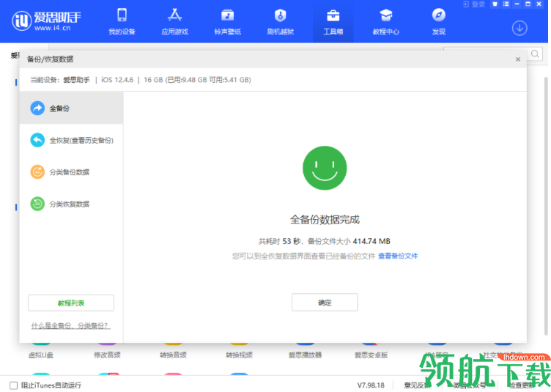Open the 修改音频 tool
This screenshot has width=551, height=392.
click(x=107, y=355)
